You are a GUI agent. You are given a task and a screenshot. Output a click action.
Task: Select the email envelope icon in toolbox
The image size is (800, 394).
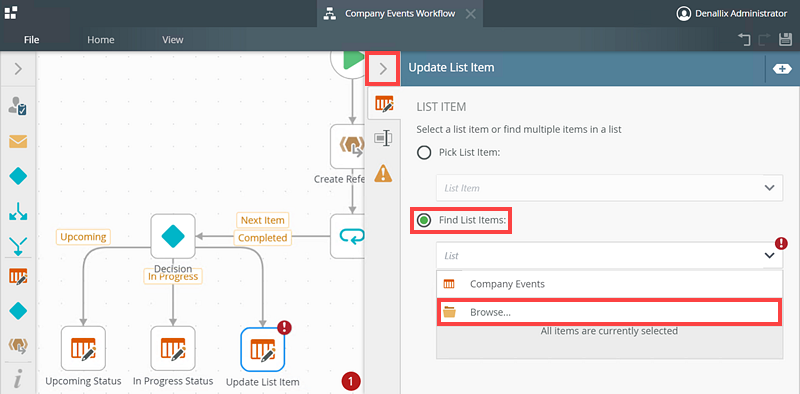[18, 141]
